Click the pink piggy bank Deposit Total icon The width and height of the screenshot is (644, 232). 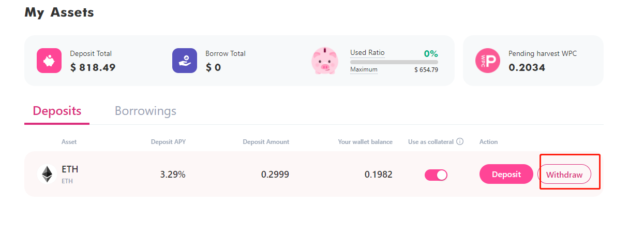coord(49,61)
